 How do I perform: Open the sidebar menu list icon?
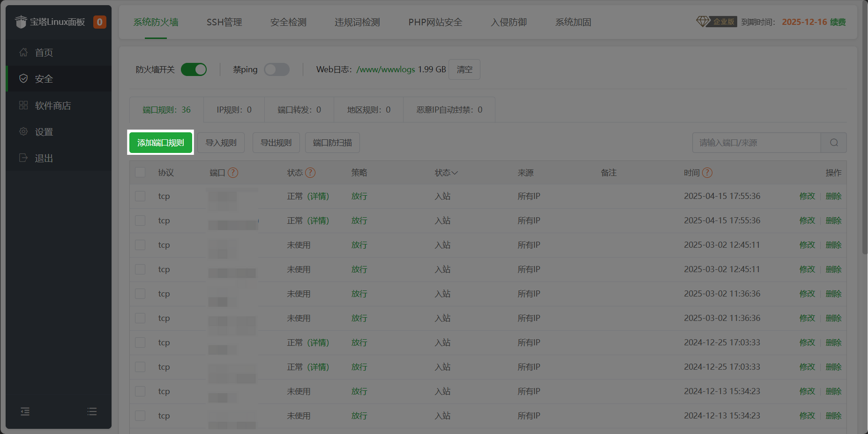(x=92, y=411)
